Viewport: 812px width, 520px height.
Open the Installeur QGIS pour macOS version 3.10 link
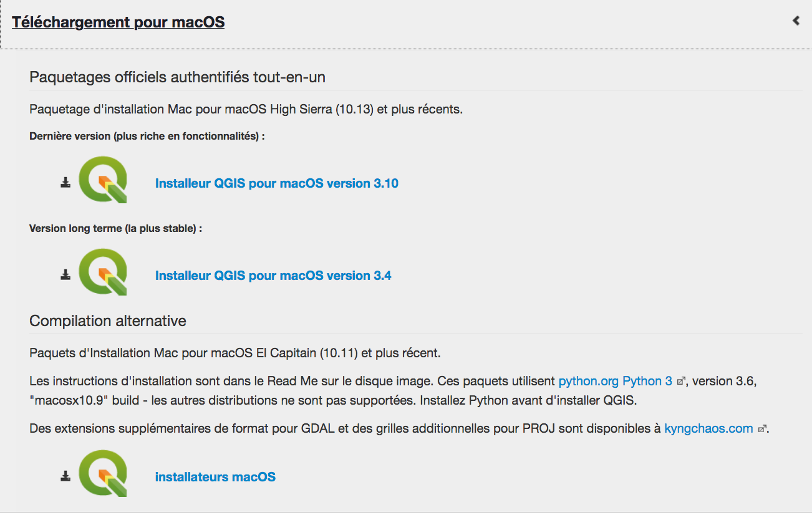pyautogui.click(x=276, y=183)
